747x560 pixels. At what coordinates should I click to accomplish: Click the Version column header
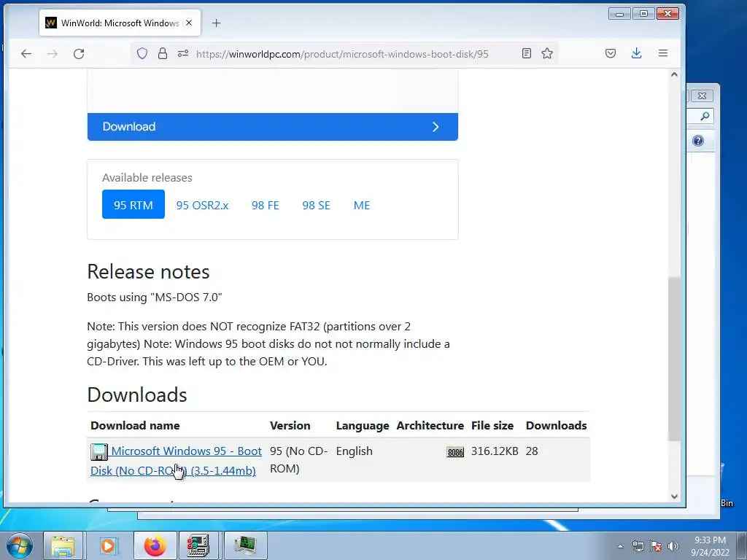(x=290, y=425)
